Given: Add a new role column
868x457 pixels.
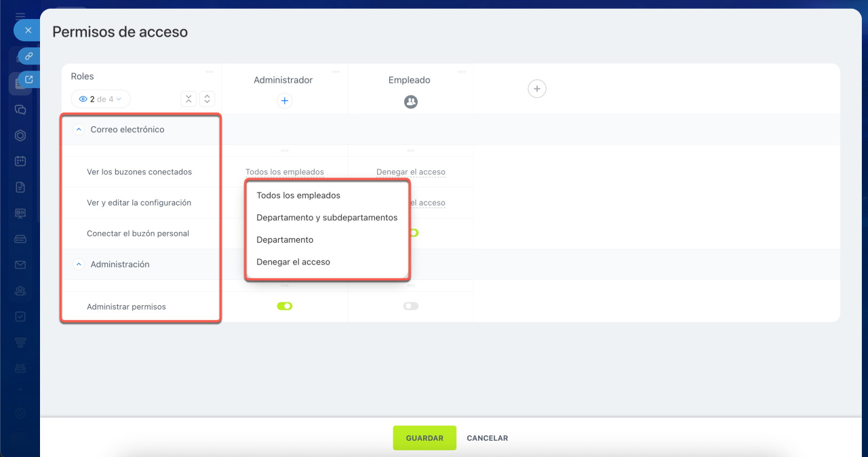Looking at the screenshot, I should 536,89.
